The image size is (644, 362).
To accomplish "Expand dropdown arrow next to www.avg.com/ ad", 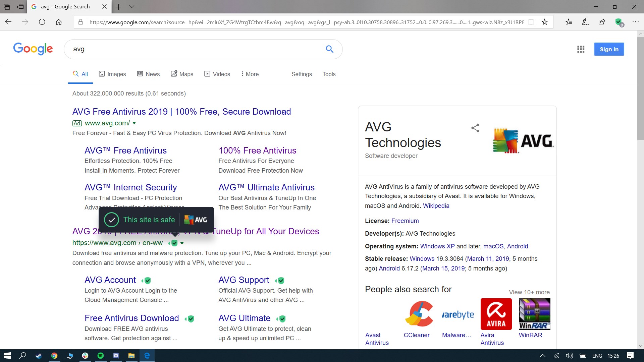I will coord(134,123).
